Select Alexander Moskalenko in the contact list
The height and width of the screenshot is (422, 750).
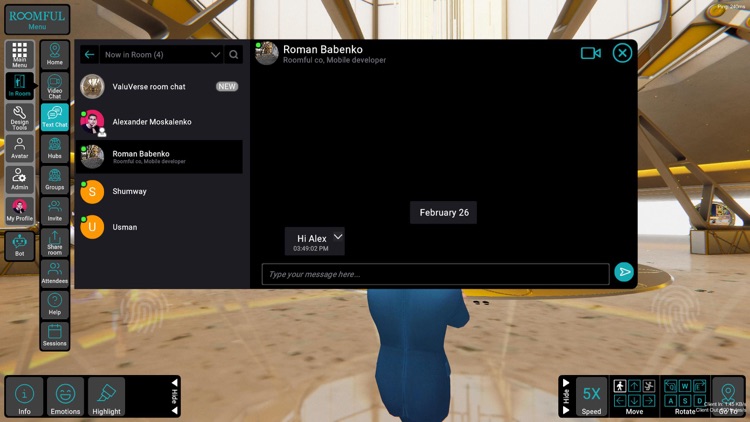click(x=159, y=122)
